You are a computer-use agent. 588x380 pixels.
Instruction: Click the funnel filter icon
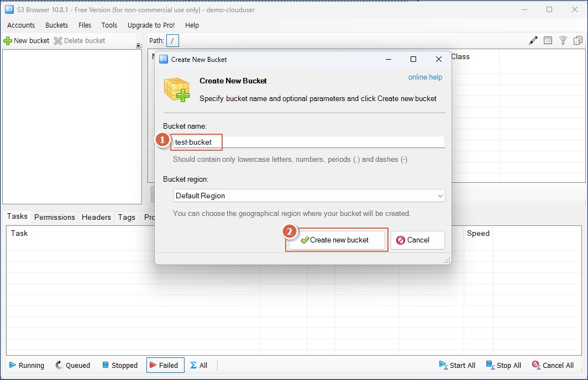click(x=563, y=40)
